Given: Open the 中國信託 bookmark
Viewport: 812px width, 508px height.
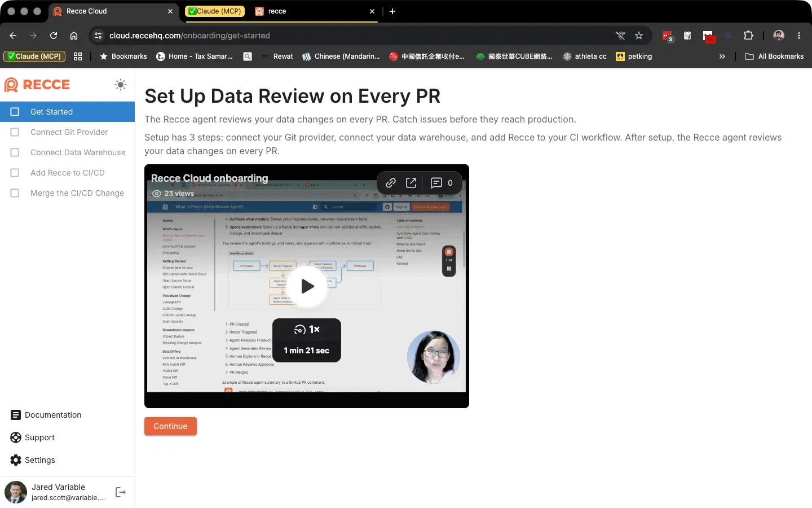Looking at the screenshot, I should click(x=427, y=56).
